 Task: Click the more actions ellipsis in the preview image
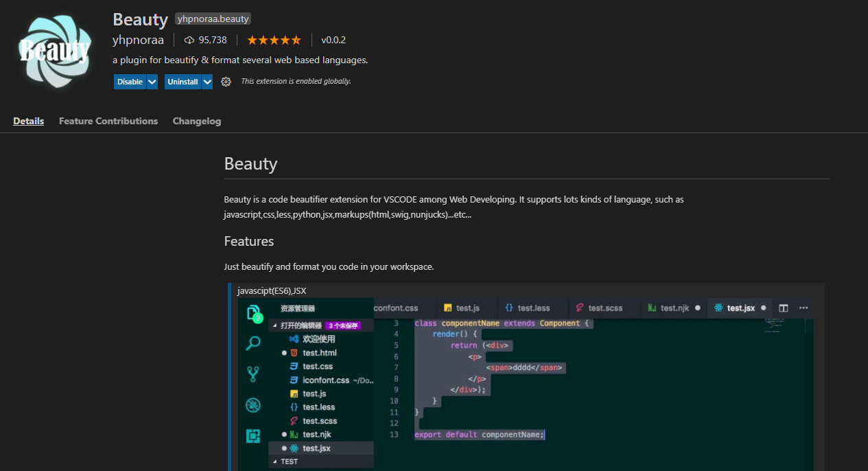(804, 308)
